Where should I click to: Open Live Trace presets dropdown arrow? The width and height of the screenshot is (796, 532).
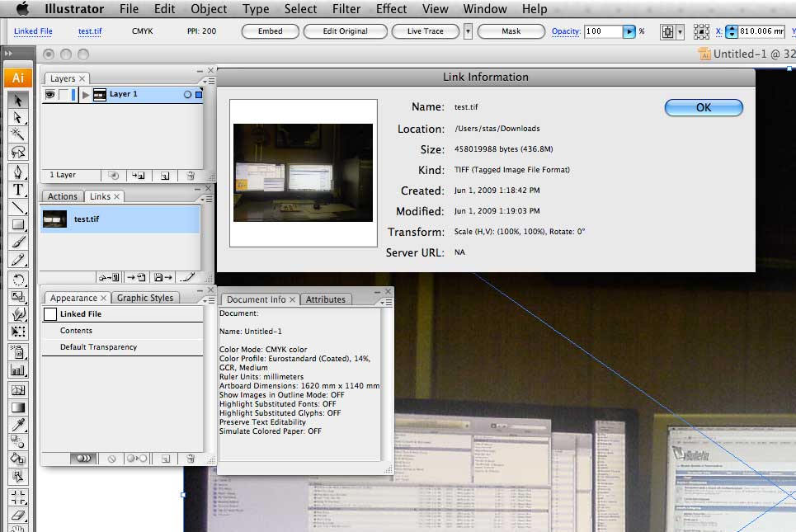pos(468,31)
